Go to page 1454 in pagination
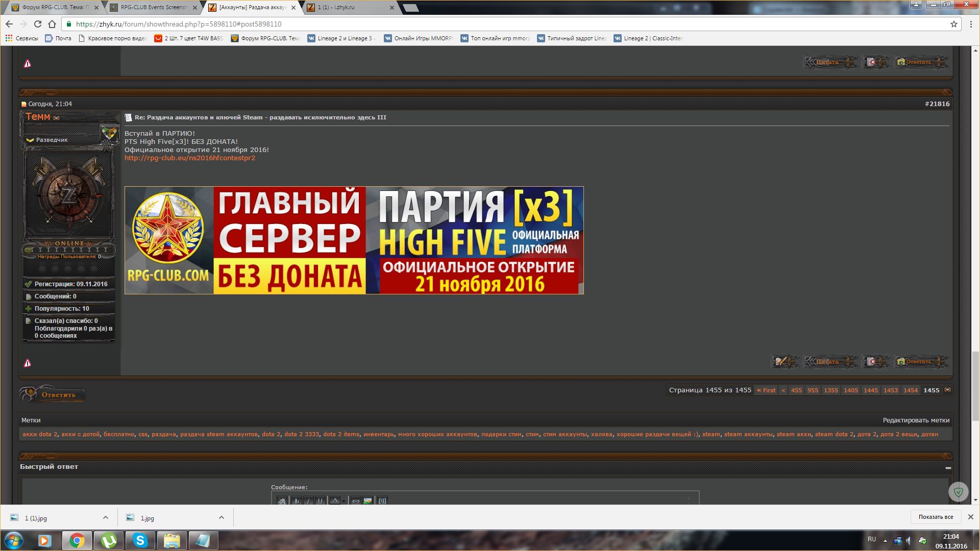The height and width of the screenshot is (551, 980). tap(910, 390)
